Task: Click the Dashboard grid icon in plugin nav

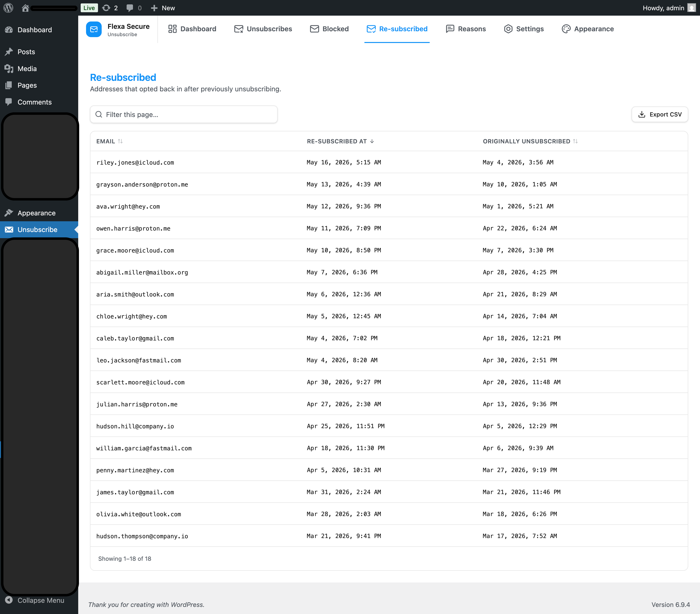Action: pos(172,29)
